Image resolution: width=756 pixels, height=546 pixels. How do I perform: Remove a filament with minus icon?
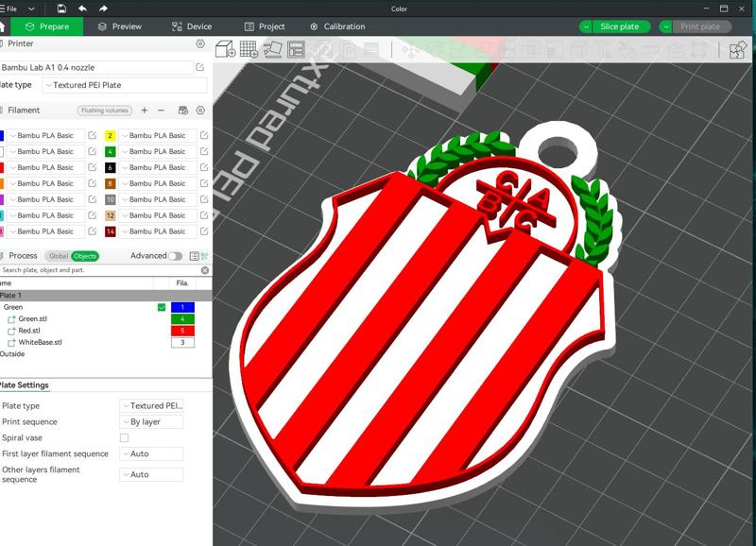(161, 111)
